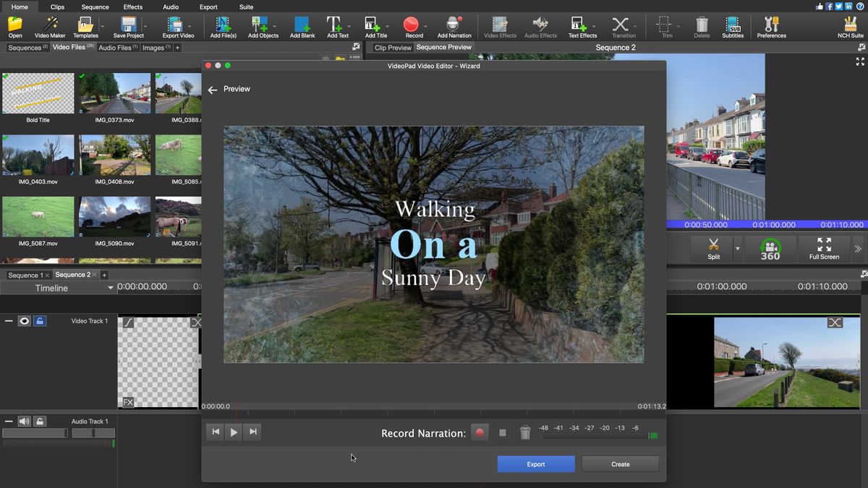This screenshot has height=488, width=868.
Task: Open the Split button dropdown arrow
Action: point(737,249)
